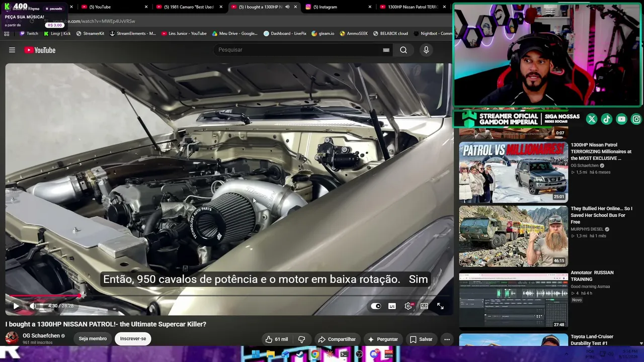The height and width of the screenshot is (362, 644).
Task: Open Steam from the taskbar
Action: (300, 354)
